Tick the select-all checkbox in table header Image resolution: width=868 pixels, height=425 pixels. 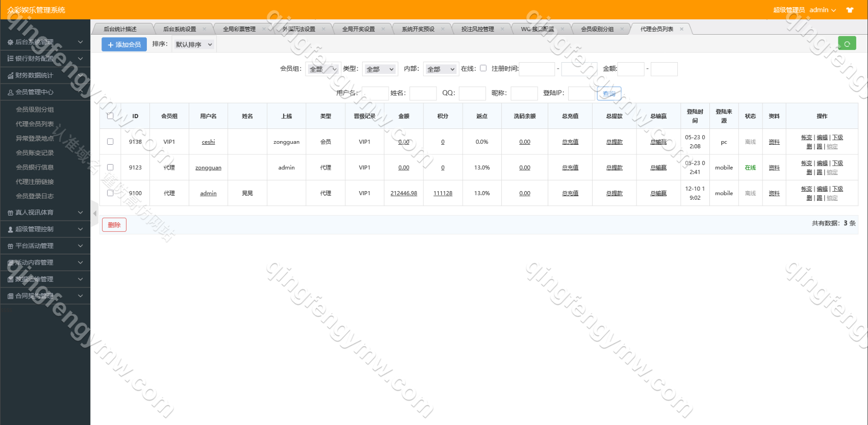point(110,116)
